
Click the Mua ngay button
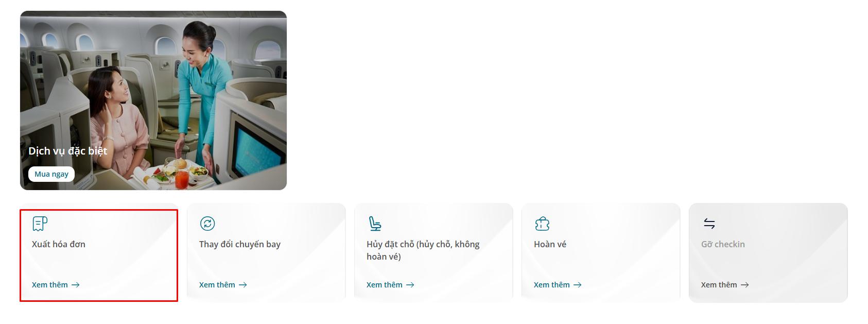[x=51, y=174]
